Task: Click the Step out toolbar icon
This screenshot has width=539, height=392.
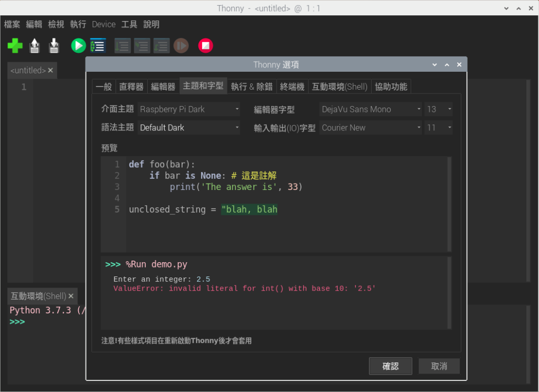Action: pyautogui.click(x=162, y=46)
